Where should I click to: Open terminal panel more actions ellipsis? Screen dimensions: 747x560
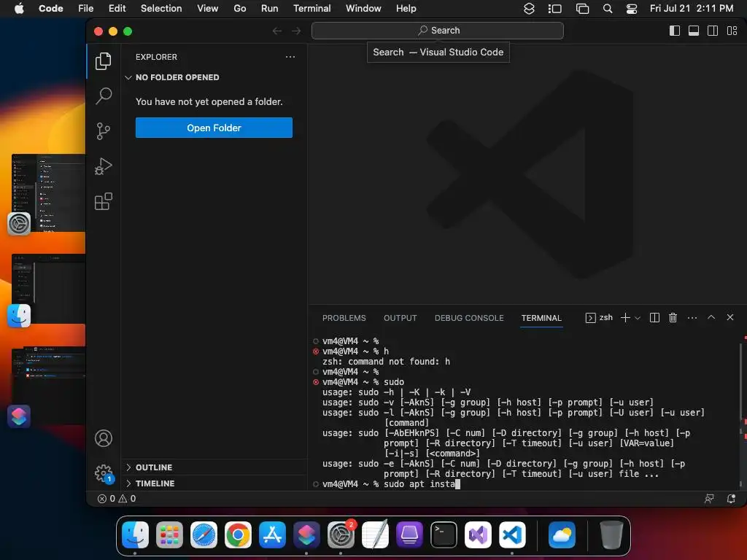pyautogui.click(x=692, y=318)
